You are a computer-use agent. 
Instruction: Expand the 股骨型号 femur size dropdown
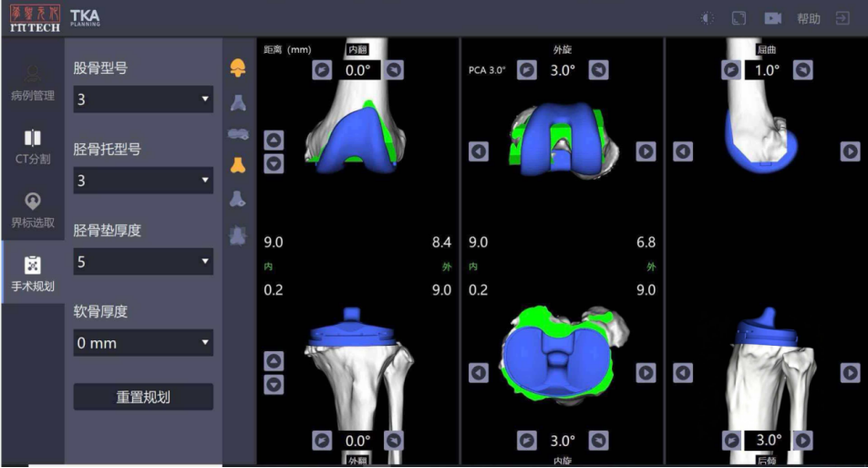(x=143, y=99)
